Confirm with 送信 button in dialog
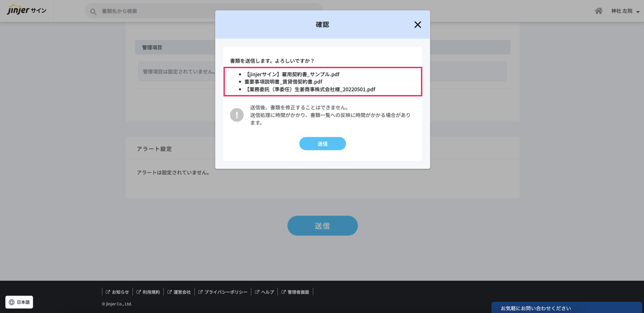 coord(322,143)
